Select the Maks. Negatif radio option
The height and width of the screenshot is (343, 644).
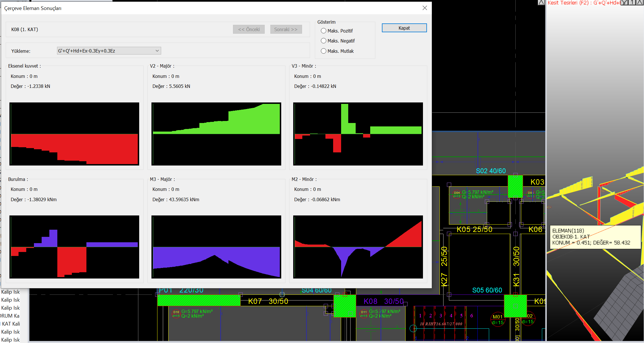click(x=323, y=41)
